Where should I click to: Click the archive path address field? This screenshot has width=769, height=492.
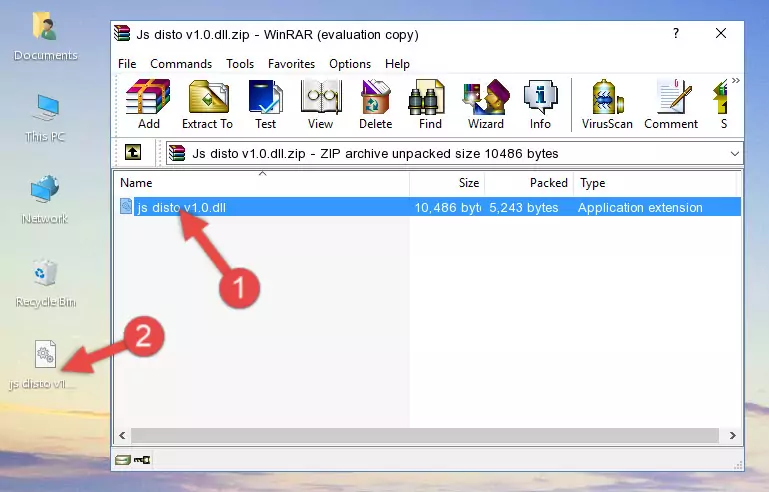tap(454, 154)
